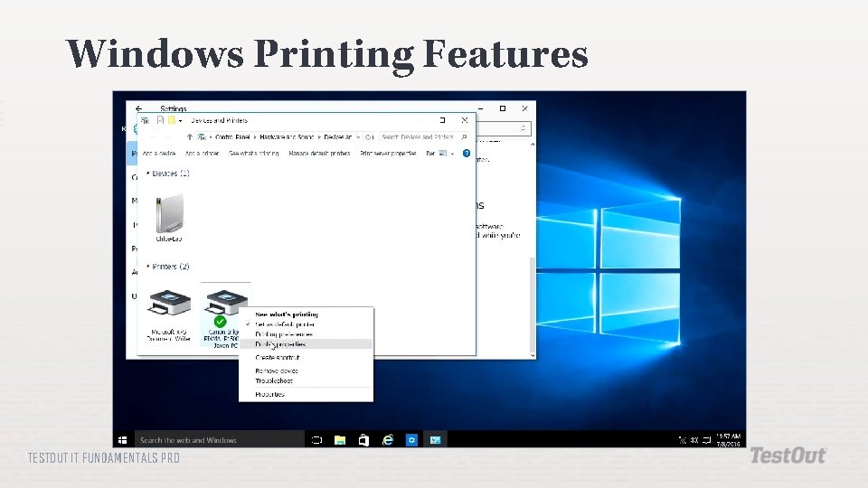This screenshot has height=488, width=868.
Task: Click the Settings window search box
Action: pos(504,128)
